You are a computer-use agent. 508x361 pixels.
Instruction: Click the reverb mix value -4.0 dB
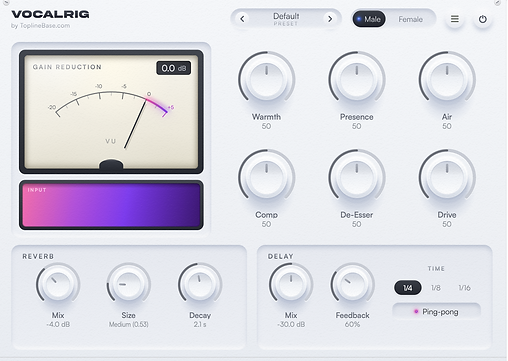[58, 324]
